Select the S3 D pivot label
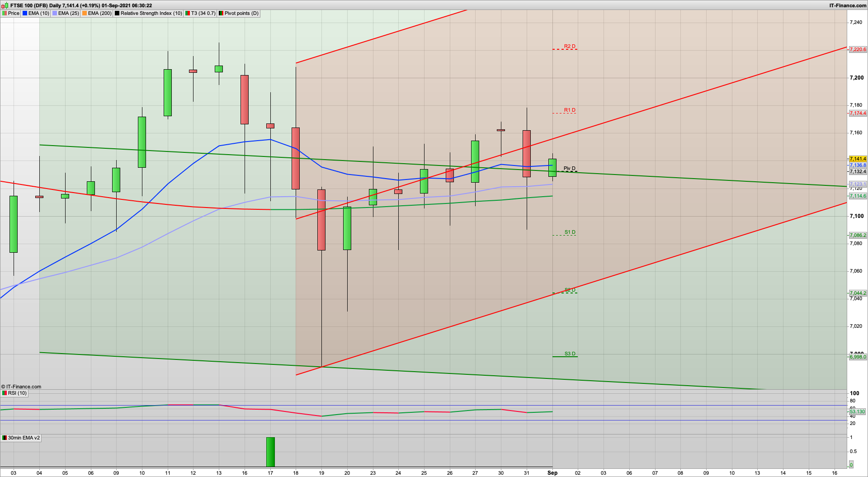The width and height of the screenshot is (868, 477). [x=570, y=354]
